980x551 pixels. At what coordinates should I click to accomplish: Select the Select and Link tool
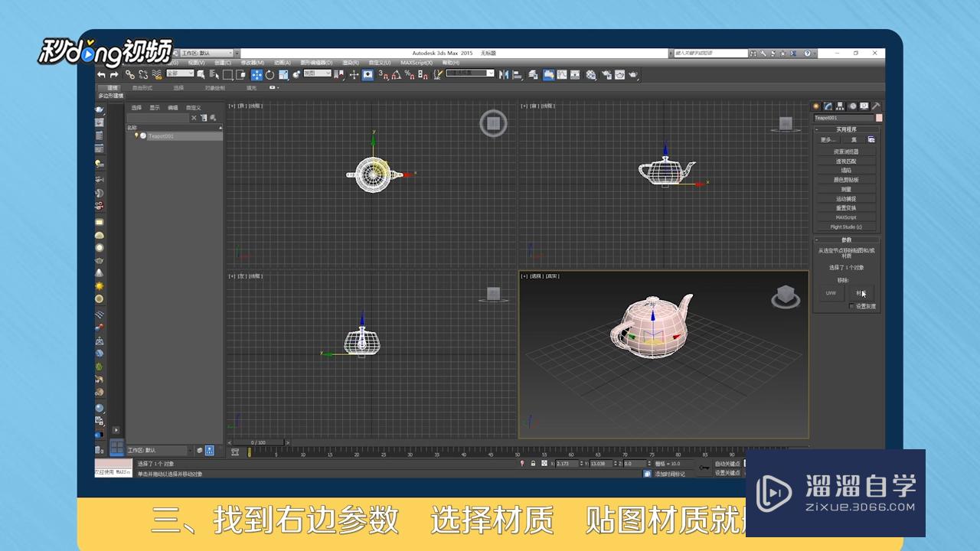pos(130,74)
